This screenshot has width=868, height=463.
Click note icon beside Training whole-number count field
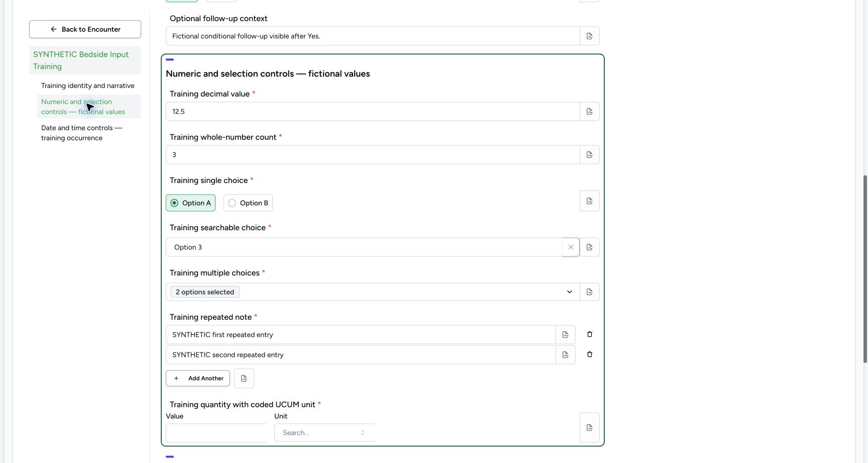[590, 155]
